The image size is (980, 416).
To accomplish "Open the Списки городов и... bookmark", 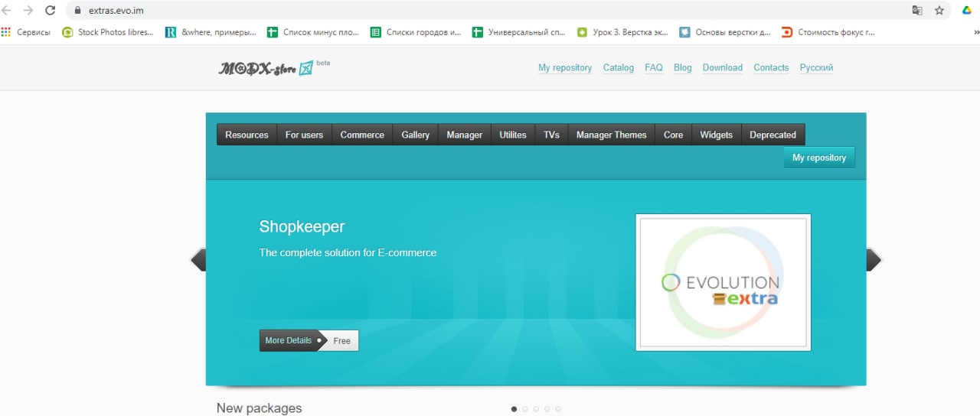I will tap(416, 32).
